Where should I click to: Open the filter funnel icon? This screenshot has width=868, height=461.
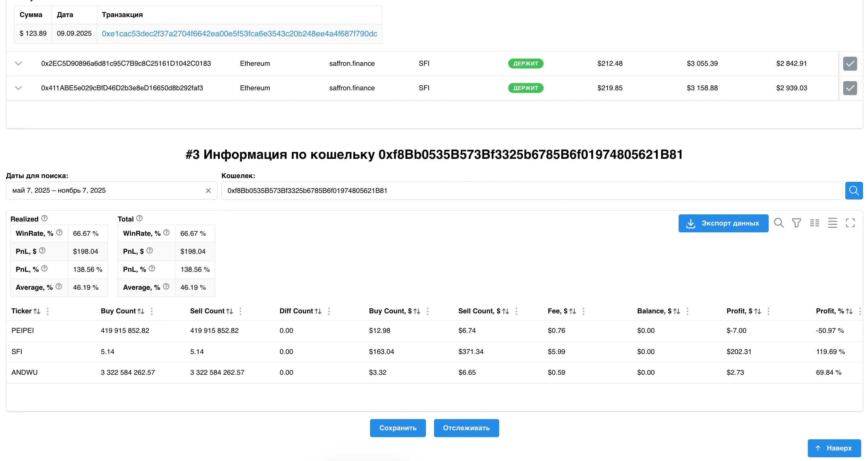click(x=797, y=223)
